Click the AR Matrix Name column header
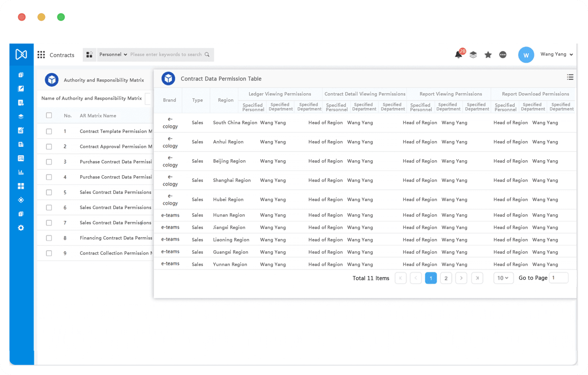 pos(98,116)
